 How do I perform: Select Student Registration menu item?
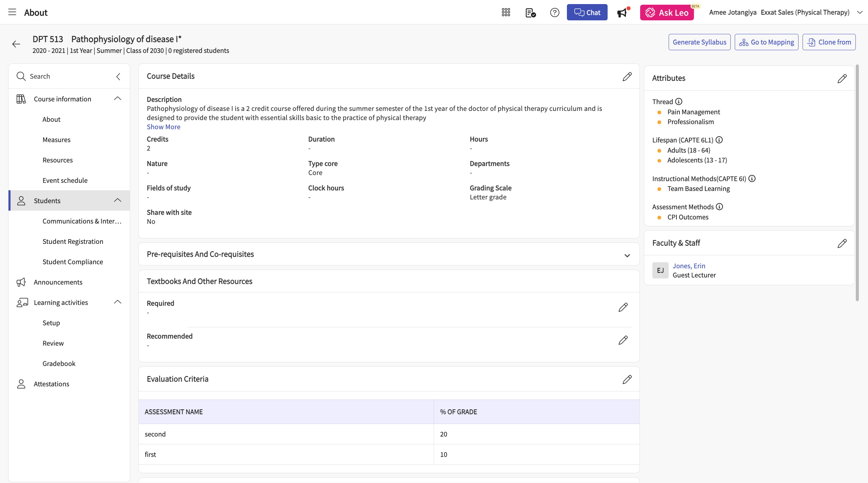(73, 241)
